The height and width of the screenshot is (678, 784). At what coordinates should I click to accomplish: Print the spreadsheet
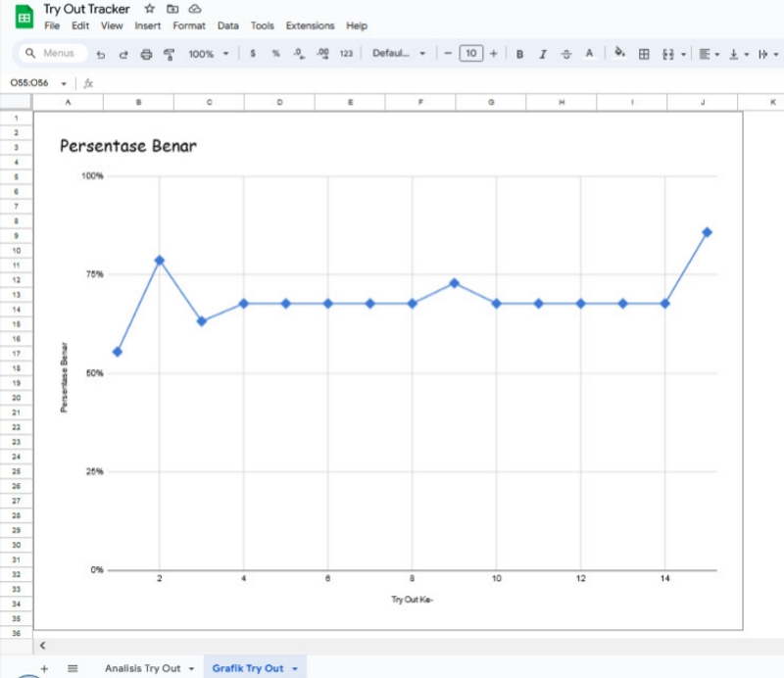pos(146,54)
